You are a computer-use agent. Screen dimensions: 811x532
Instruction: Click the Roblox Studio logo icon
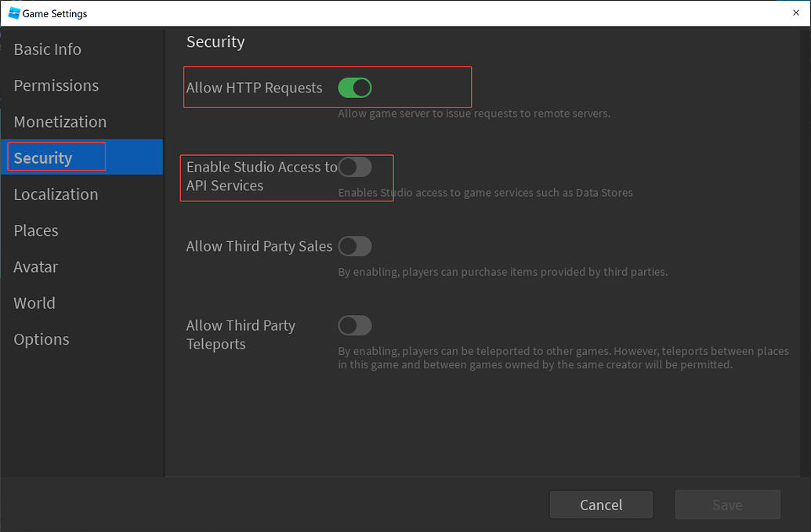[14, 13]
